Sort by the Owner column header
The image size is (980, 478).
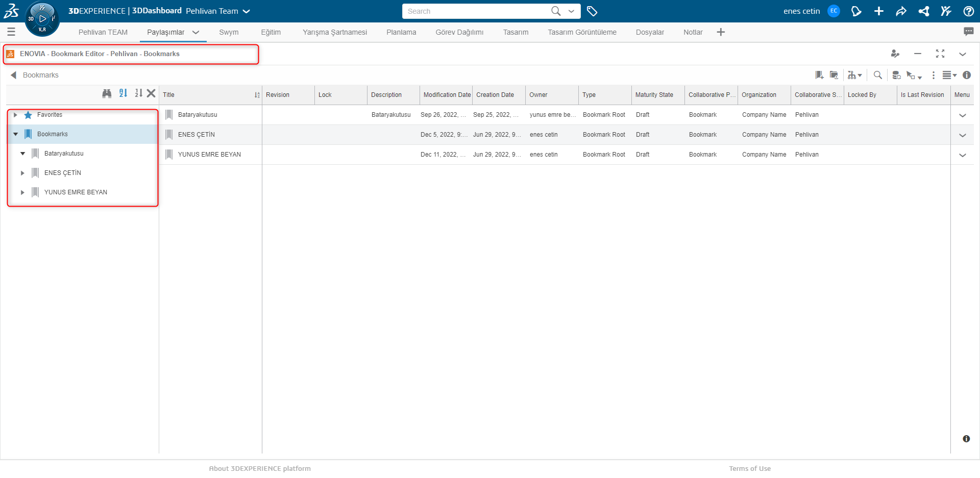pos(552,95)
